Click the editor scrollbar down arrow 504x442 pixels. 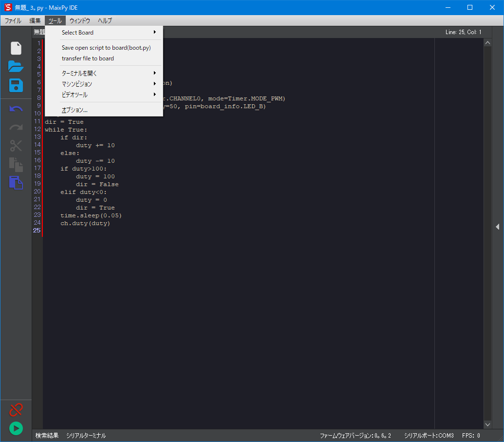487,424
